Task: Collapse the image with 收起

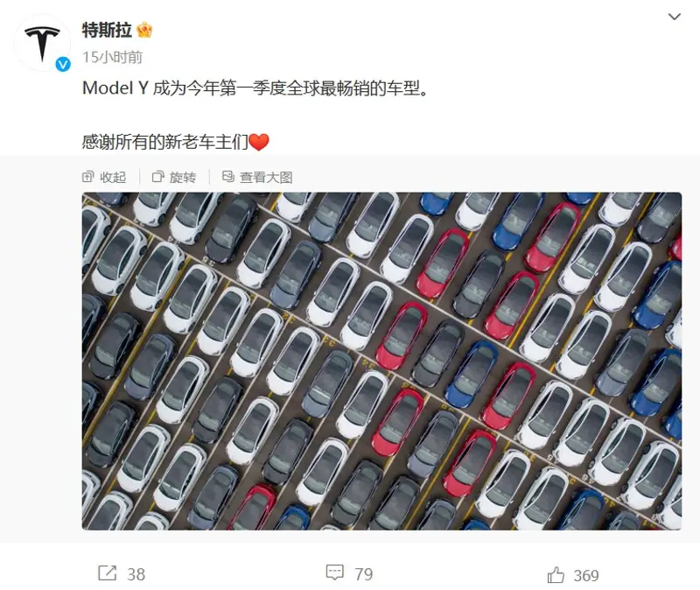Action: 104,178
